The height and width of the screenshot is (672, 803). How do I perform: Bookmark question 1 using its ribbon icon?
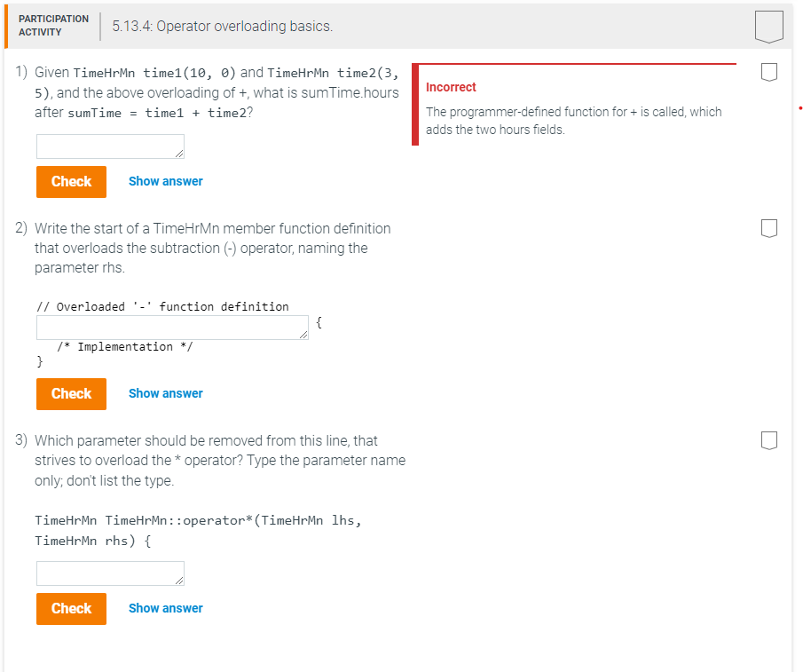click(x=768, y=72)
